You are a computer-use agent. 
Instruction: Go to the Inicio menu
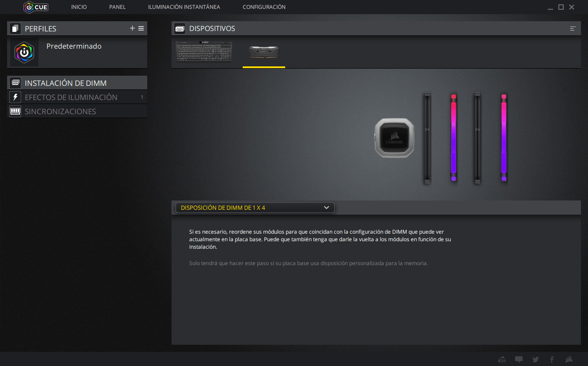tap(79, 7)
